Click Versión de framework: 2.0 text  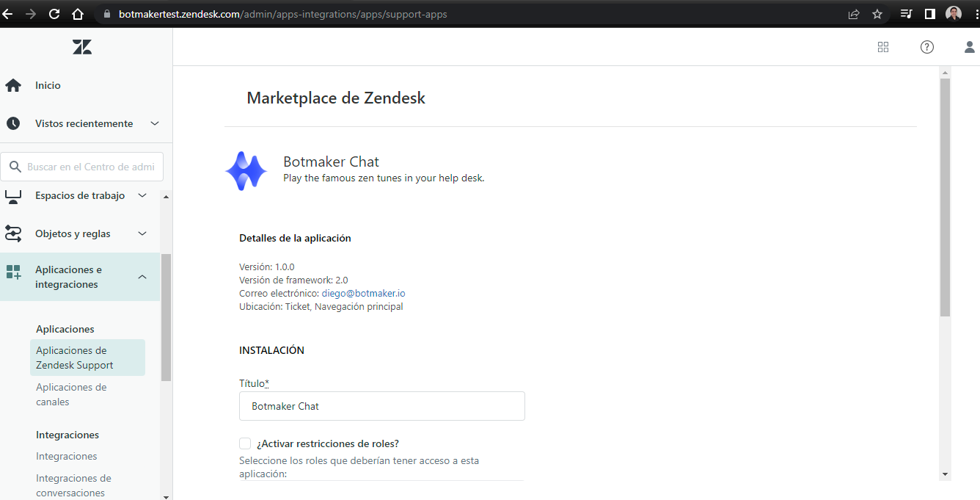[x=293, y=280]
